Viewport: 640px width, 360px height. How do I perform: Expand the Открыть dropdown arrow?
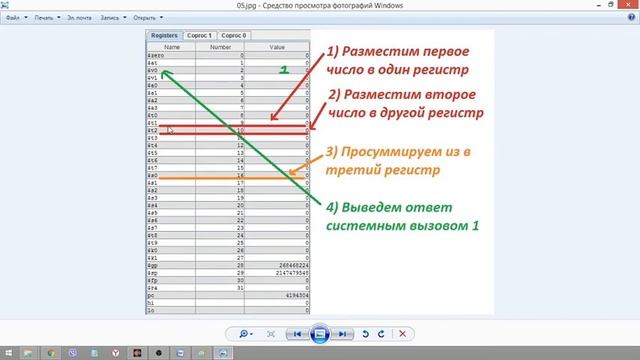(x=161, y=18)
